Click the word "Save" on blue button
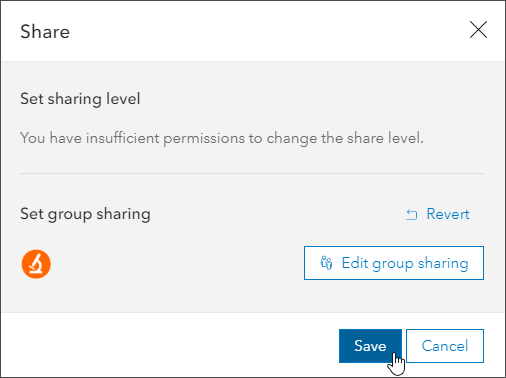The image size is (506, 378). pyautogui.click(x=370, y=346)
